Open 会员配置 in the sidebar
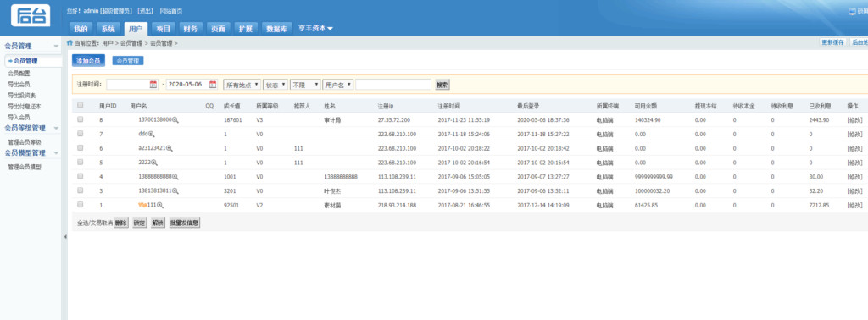The image size is (868, 320). 19,73
